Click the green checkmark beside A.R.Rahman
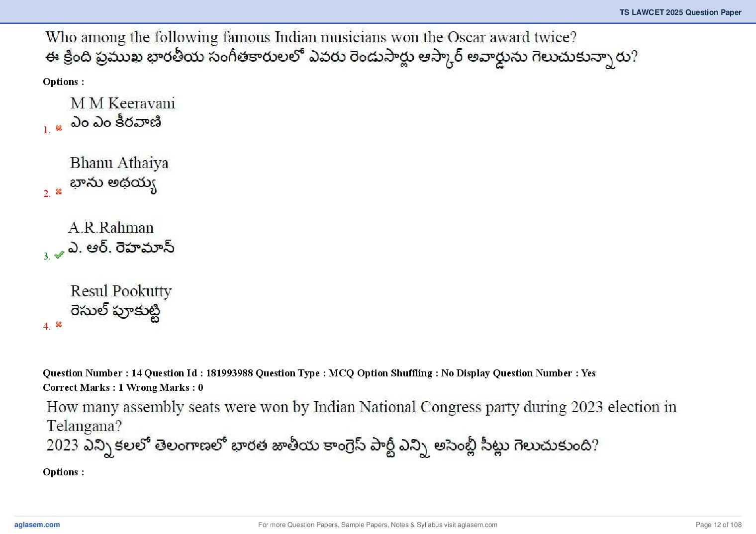 coord(59,255)
